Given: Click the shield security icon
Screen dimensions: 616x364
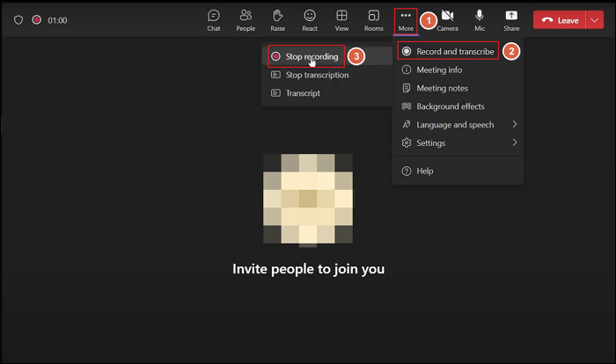Looking at the screenshot, I should coord(18,19).
